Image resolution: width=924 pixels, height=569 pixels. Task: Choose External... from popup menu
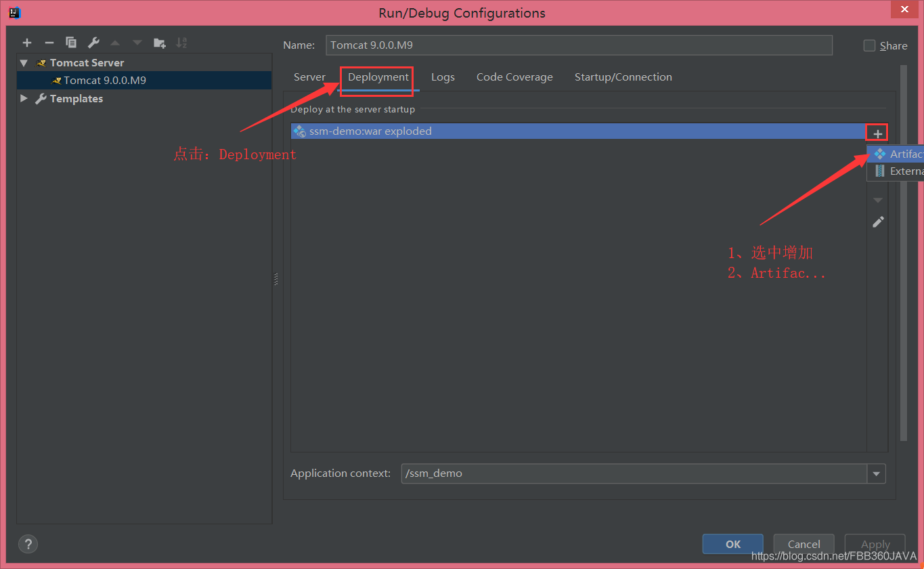click(896, 171)
